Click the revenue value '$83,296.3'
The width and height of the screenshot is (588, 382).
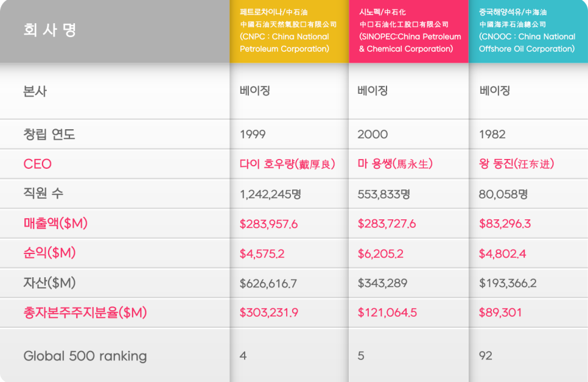pos(505,224)
